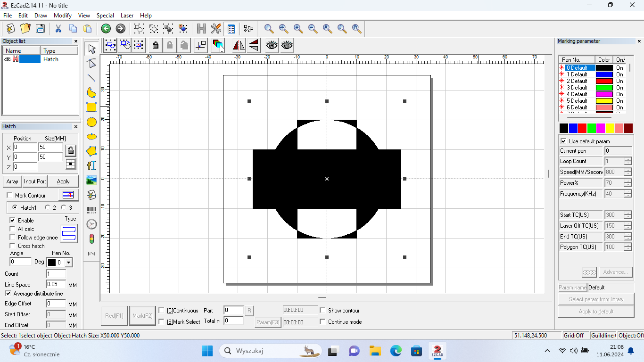This screenshot has height=362, width=644.
Task: Open the Draw menu
Action: click(x=41, y=16)
